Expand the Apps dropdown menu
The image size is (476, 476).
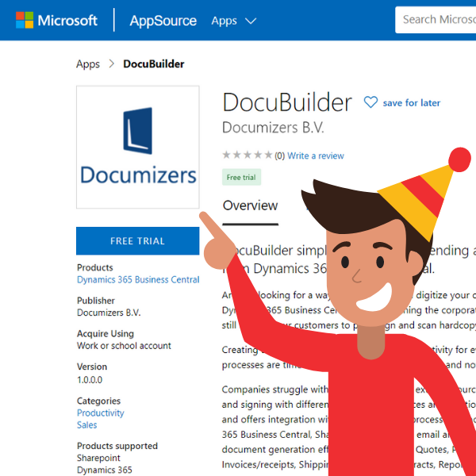tap(234, 21)
